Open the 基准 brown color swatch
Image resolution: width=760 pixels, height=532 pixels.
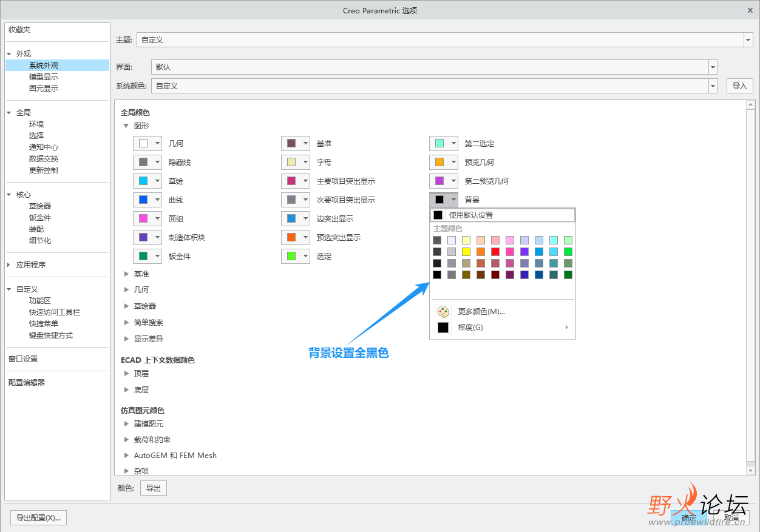tap(296, 144)
